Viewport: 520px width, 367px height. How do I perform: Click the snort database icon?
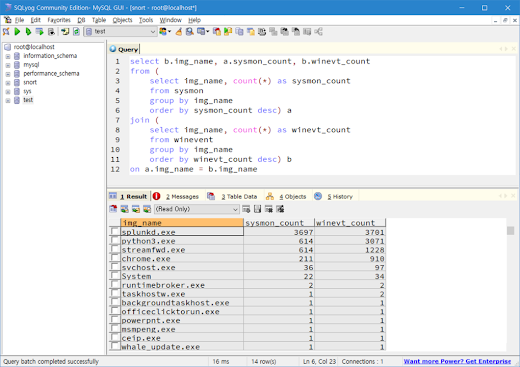click(x=17, y=82)
